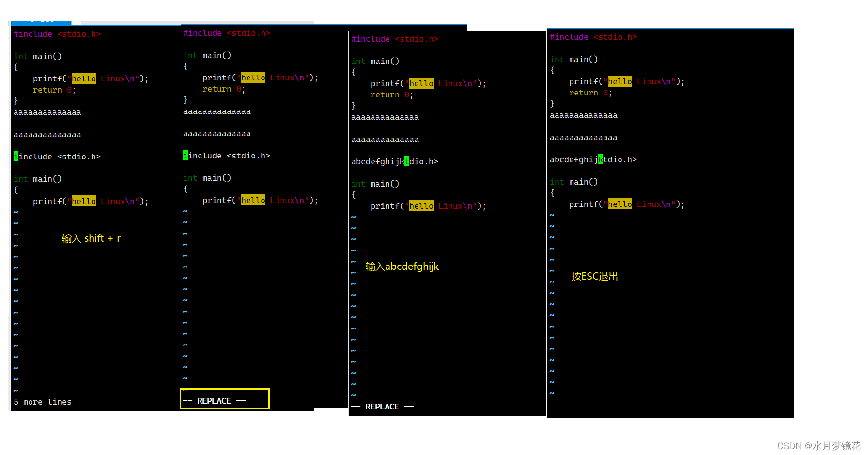Click green cursor on "t" in third terminal
Image resolution: width=868 pixels, height=455 pixels.
407,161
